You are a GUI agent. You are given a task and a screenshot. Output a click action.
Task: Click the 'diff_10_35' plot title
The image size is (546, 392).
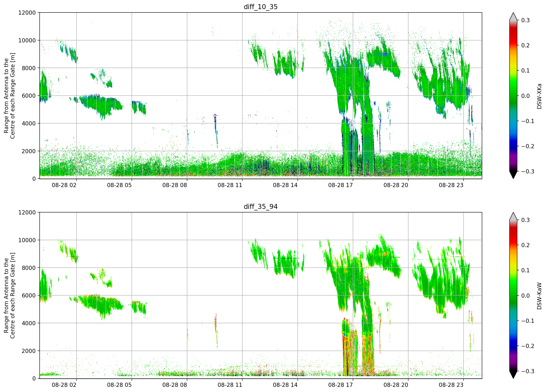261,7
